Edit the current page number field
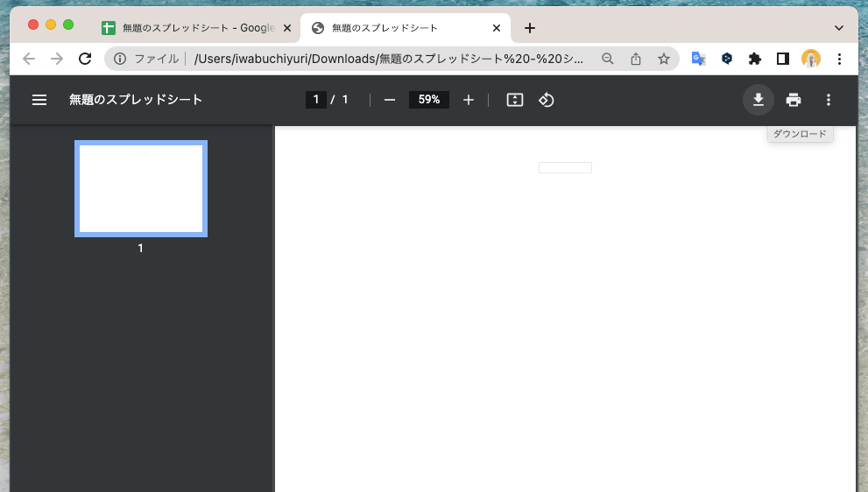 [x=316, y=100]
